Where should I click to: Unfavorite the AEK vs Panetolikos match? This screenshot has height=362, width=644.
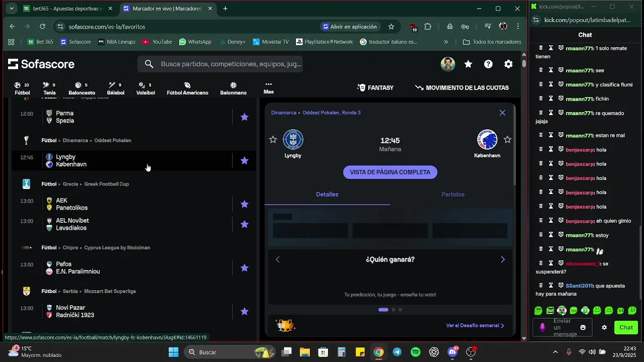245,204
